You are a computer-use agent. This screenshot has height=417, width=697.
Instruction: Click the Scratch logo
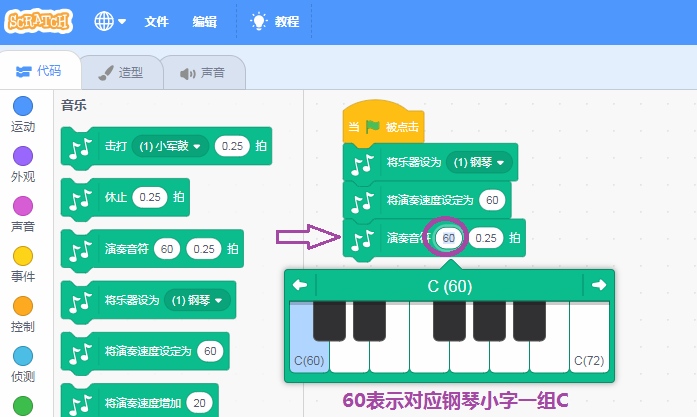38,21
